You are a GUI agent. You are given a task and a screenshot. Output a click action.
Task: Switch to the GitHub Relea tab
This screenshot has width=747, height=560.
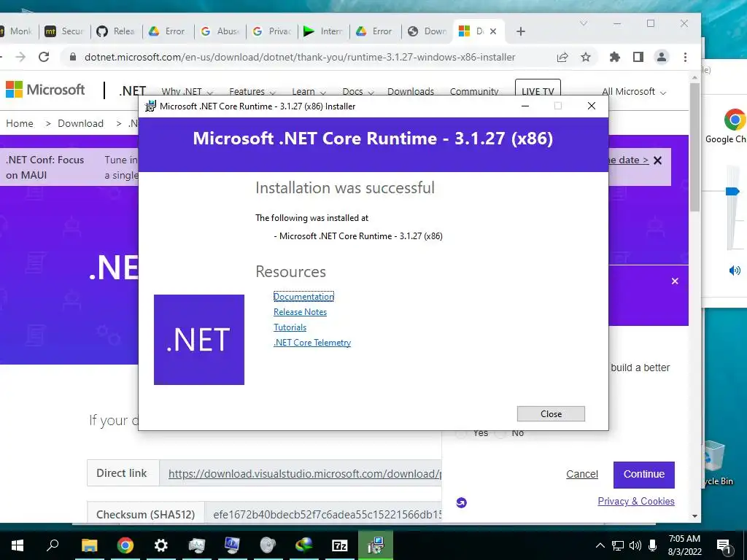pos(116,31)
